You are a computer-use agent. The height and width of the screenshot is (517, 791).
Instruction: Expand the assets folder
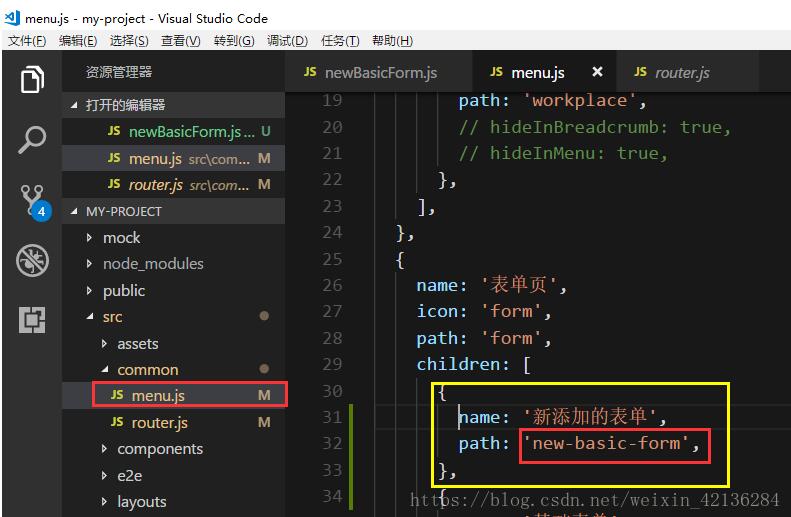click(174, 343)
